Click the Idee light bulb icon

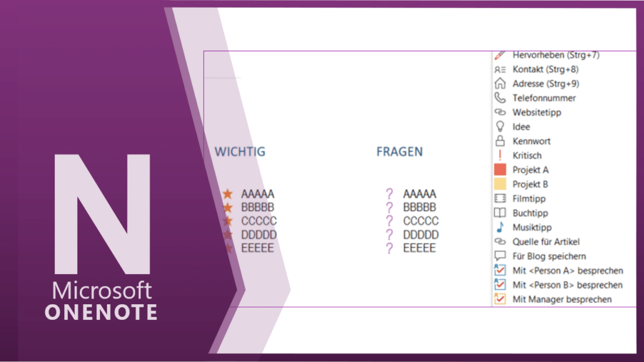[x=500, y=126]
